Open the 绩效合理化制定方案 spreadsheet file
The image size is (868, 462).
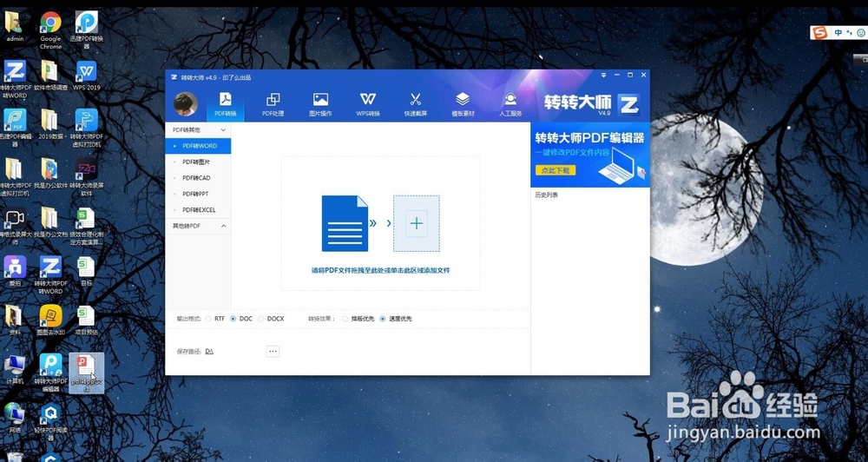click(86, 226)
